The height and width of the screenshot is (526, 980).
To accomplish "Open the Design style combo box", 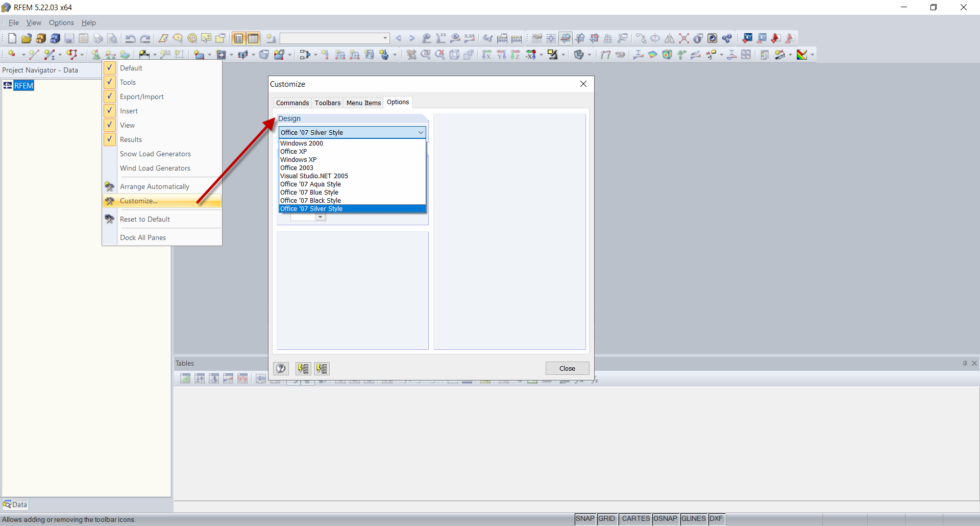I will pyautogui.click(x=352, y=132).
